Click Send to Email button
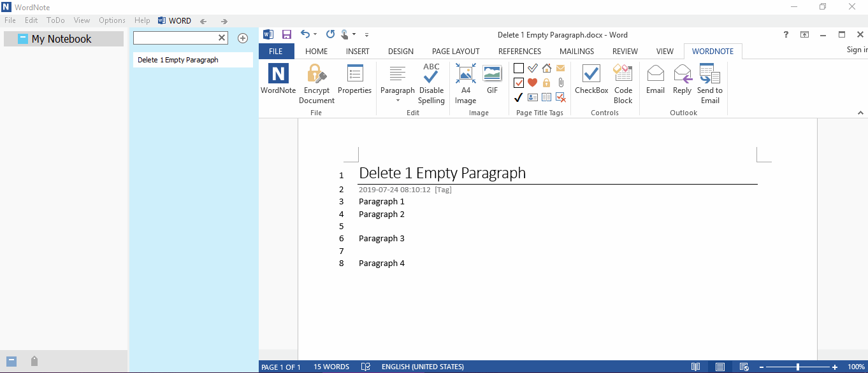The image size is (868, 373). 710,83
